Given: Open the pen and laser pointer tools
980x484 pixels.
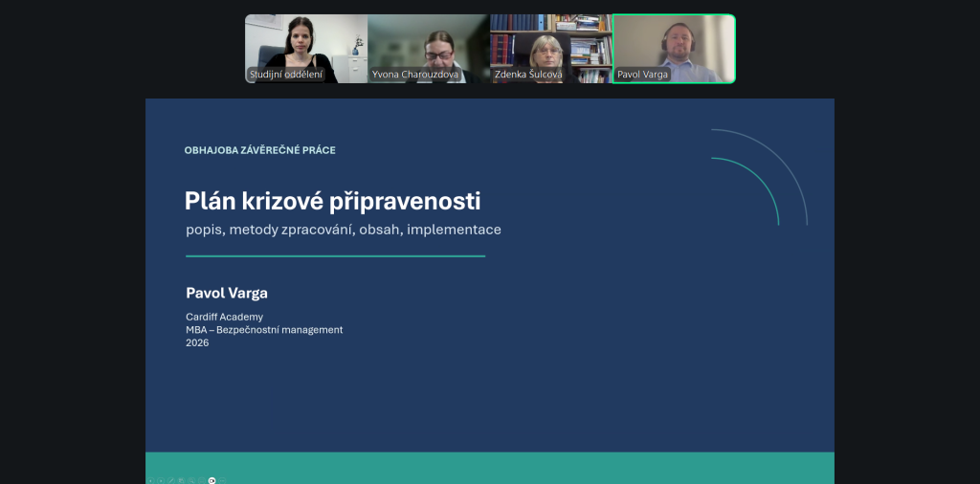Looking at the screenshot, I should point(171,481).
